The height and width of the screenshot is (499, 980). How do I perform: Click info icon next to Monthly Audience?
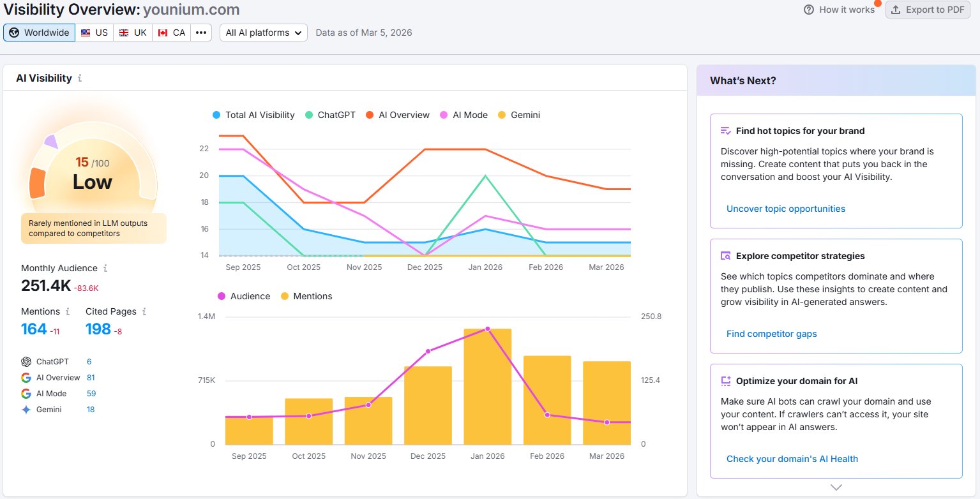point(105,269)
